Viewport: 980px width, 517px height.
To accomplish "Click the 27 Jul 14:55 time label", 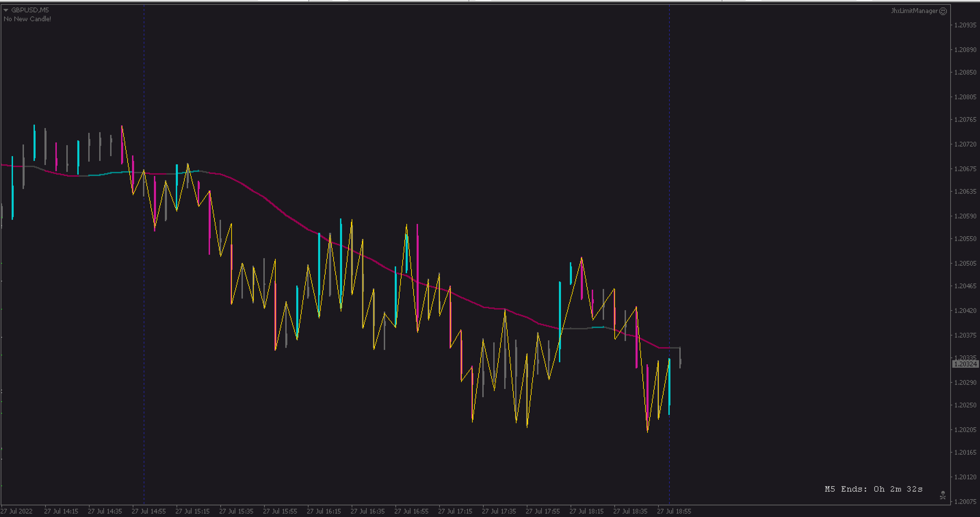I will (x=148, y=511).
